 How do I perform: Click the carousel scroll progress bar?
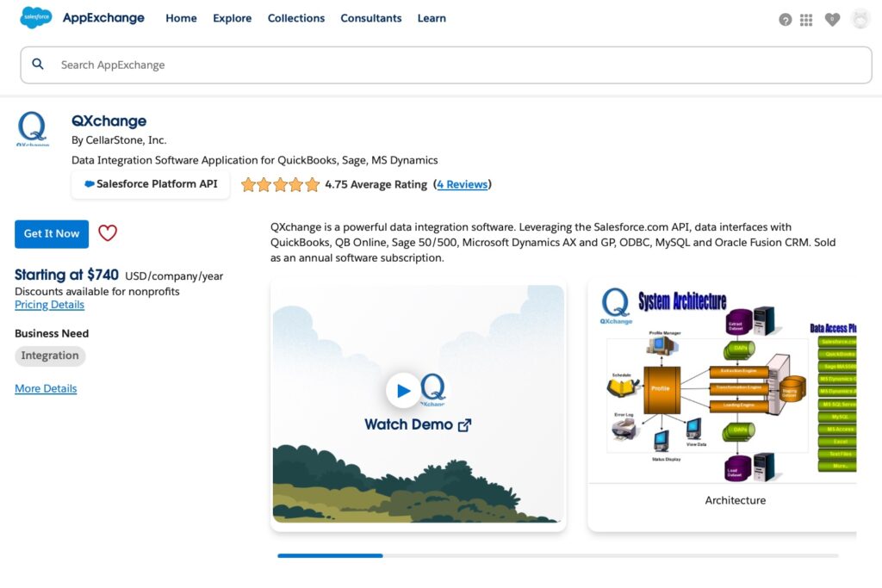[x=558, y=555]
